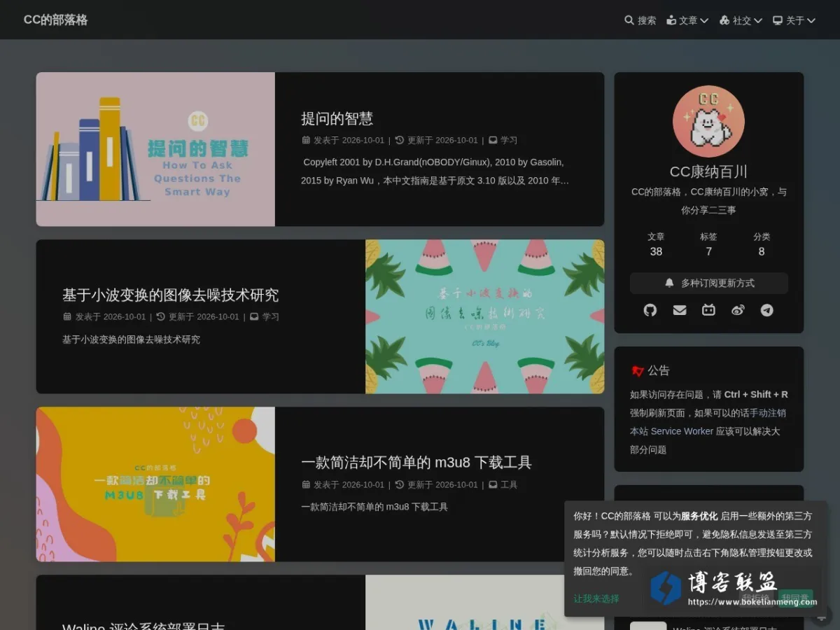Image resolution: width=840 pixels, height=630 pixels.
Task: Expand the 关于 navigation dropdown
Action: [794, 20]
